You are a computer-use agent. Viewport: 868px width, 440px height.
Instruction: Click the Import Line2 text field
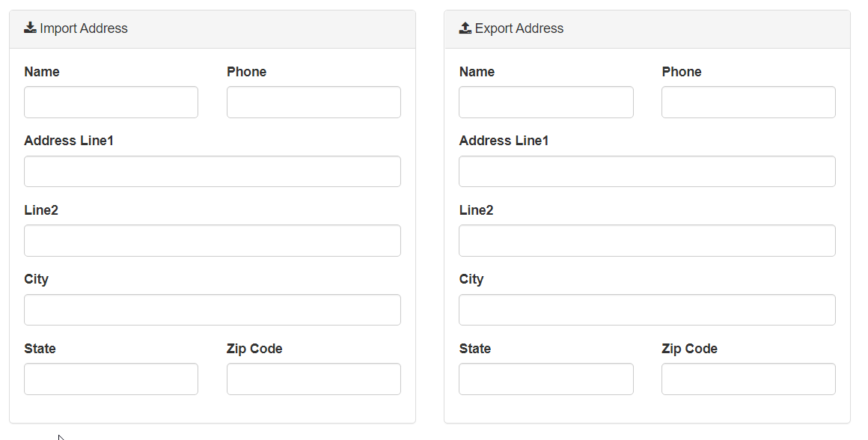pyautogui.click(x=213, y=241)
